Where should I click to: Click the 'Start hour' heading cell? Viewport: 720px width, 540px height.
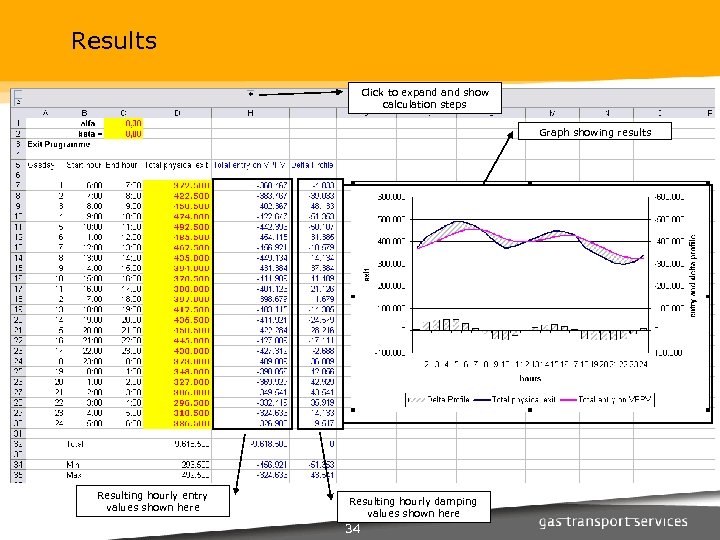coord(84,165)
